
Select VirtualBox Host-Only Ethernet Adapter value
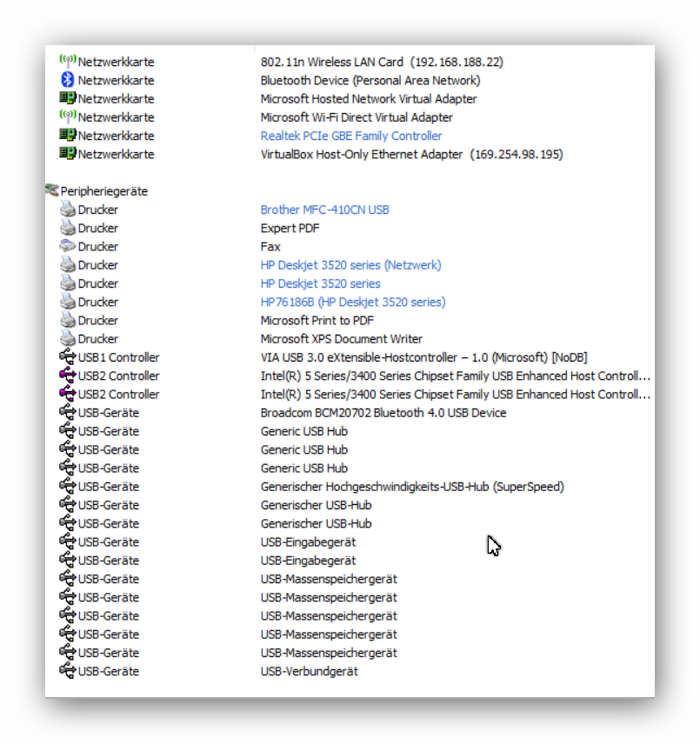(412, 154)
